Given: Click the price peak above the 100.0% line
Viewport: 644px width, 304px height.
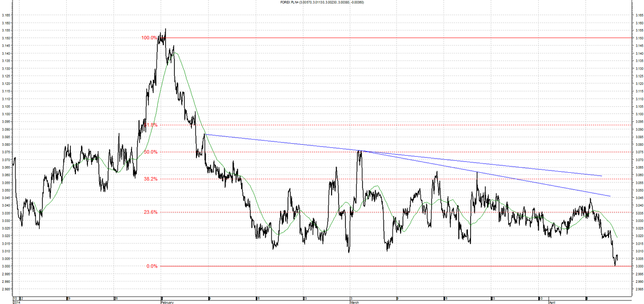Looking at the screenshot, I should point(165,29).
